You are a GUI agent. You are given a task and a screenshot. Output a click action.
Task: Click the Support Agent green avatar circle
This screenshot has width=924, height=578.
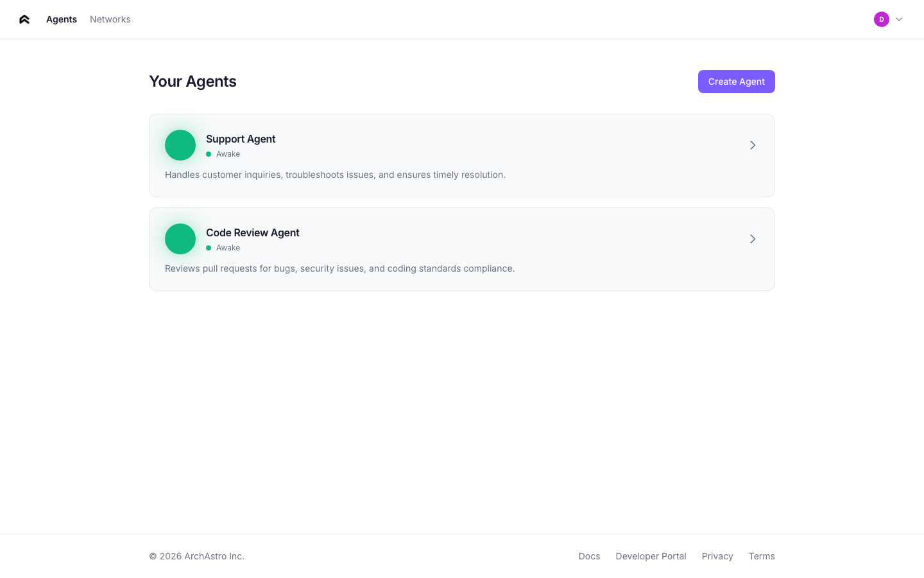[x=180, y=145]
